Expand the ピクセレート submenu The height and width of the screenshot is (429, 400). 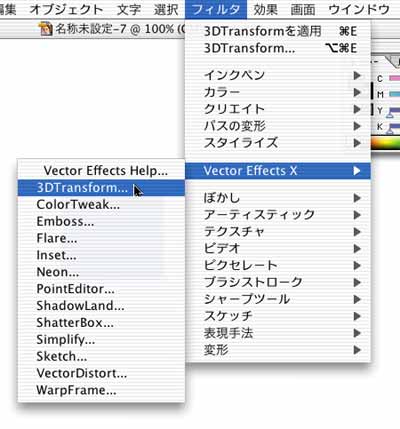pos(278,266)
